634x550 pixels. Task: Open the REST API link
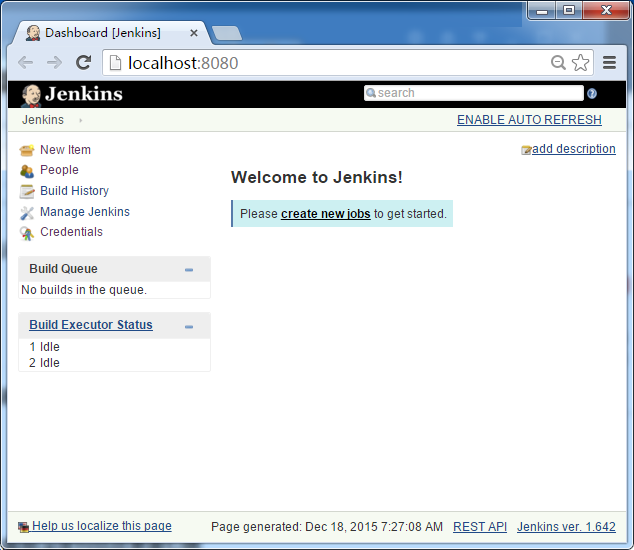480,527
